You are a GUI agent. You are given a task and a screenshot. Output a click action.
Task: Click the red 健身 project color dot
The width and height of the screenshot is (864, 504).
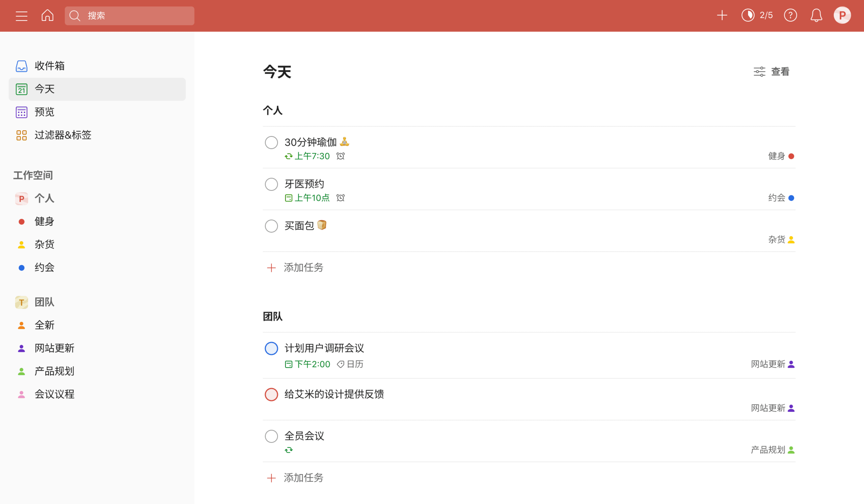pyautogui.click(x=21, y=221)
